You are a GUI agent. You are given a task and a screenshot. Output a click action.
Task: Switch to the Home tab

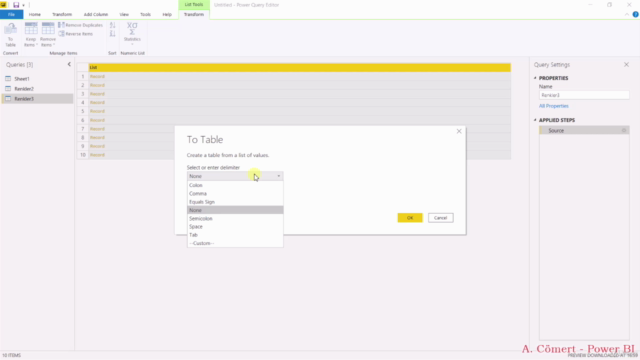tap(35, 14)
